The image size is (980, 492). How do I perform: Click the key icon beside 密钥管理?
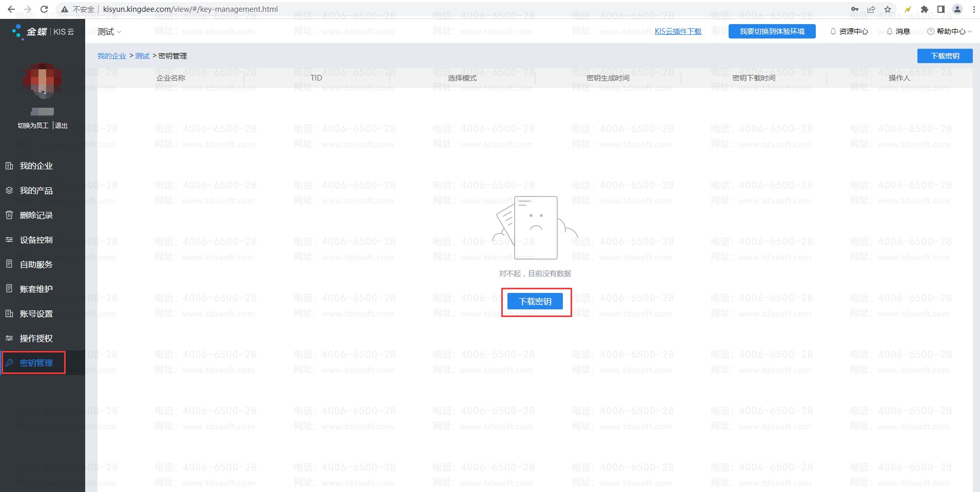pos(9,363)
